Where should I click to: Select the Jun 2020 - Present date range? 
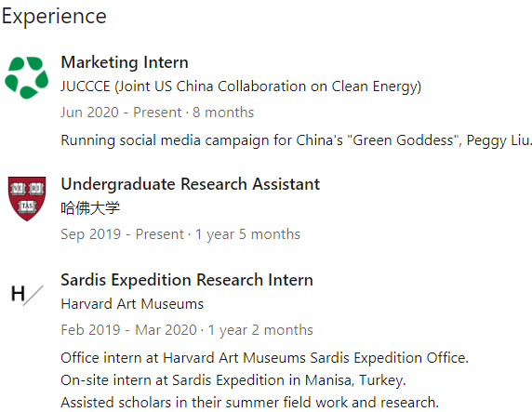(121, 113)
